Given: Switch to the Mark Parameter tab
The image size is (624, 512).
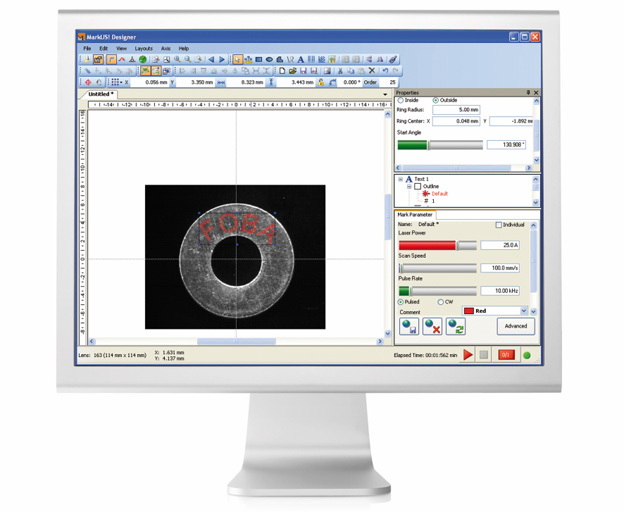Looking at the screenshot, I should pyautogui.click(x=415, y=214).
